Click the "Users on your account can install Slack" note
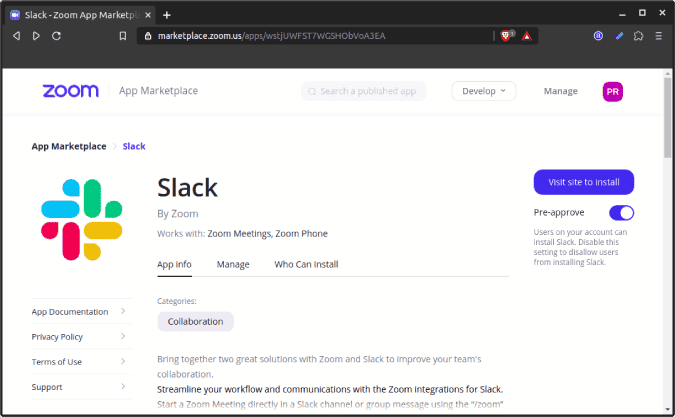 [580, 247]
